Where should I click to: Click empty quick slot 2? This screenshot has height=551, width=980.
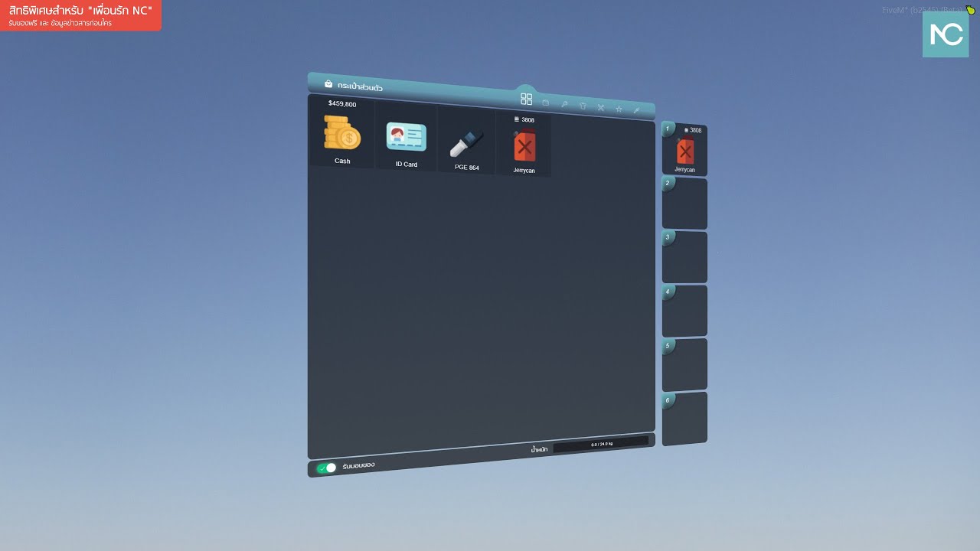tap(684, 203)
